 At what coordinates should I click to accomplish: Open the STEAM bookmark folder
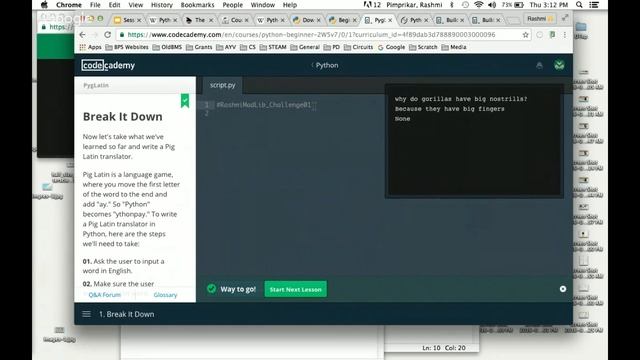click(273, 47)
